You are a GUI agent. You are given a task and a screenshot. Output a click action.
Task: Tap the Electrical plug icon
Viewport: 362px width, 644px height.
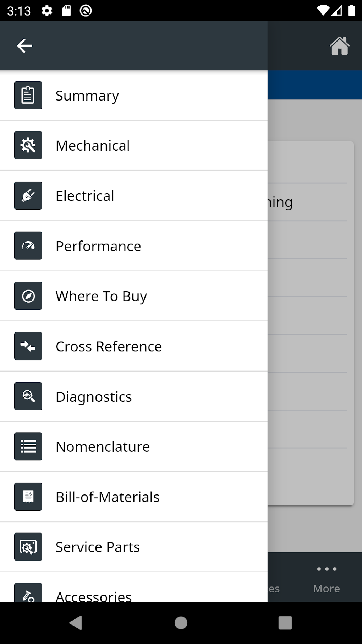coord(28,196)
